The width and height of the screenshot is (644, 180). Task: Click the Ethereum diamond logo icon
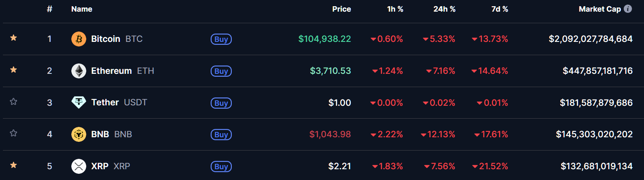[79, 71]
